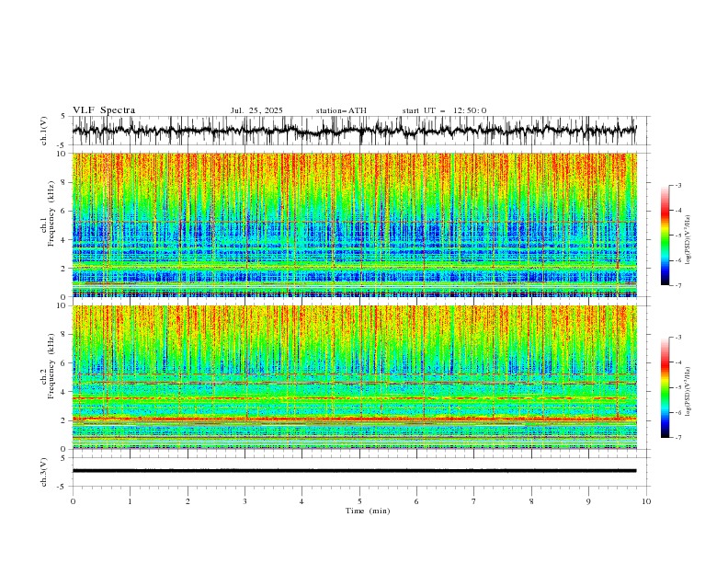Click the "5" tick on ch.3(V) axis

coord(63,458)
